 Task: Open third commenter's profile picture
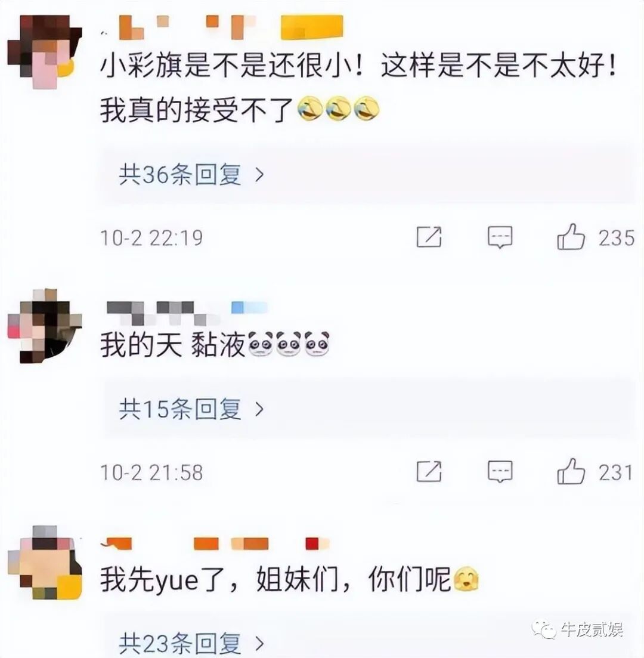tap(45, 562)
